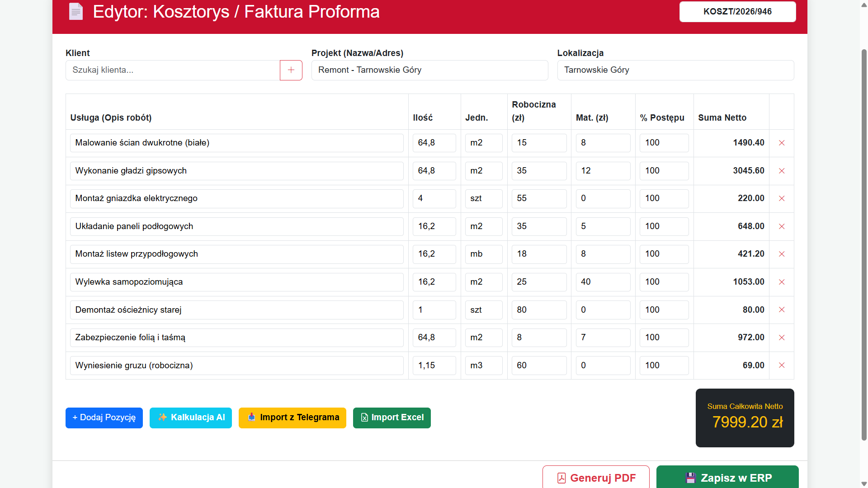Edit description Malowanie ścian dwukrotne (białe)
Viewport: 868px width, 488px height.
[237, 143]
